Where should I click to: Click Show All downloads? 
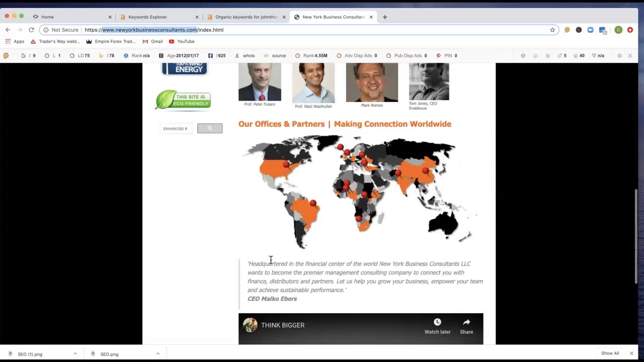610,353
